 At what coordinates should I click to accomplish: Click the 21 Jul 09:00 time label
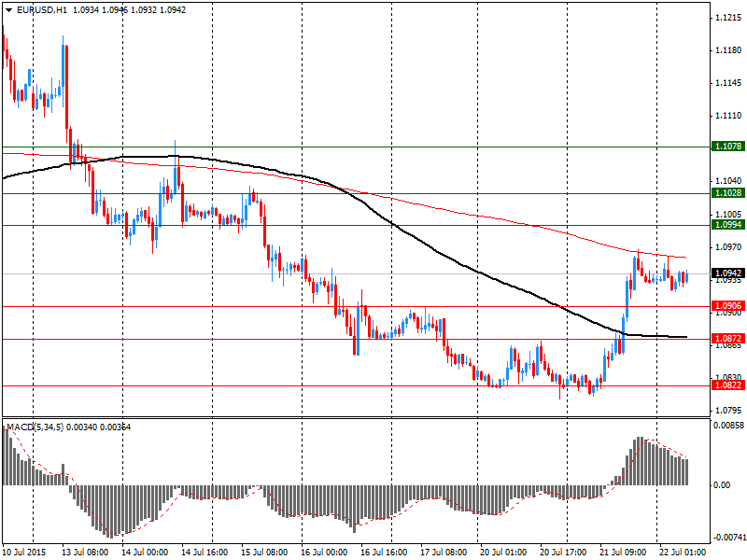tap(623, 552)
